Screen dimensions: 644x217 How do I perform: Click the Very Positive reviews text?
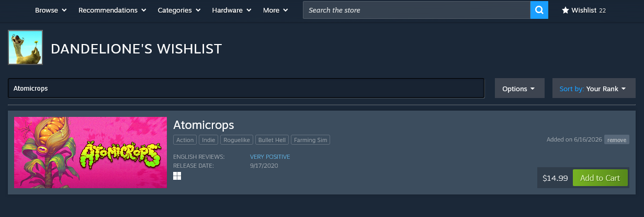pos(270,157)
